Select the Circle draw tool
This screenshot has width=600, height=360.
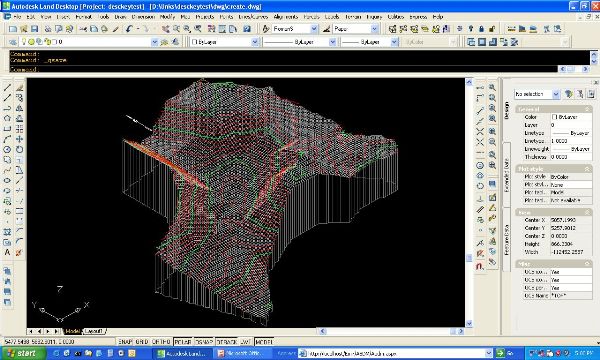point(7,150)
